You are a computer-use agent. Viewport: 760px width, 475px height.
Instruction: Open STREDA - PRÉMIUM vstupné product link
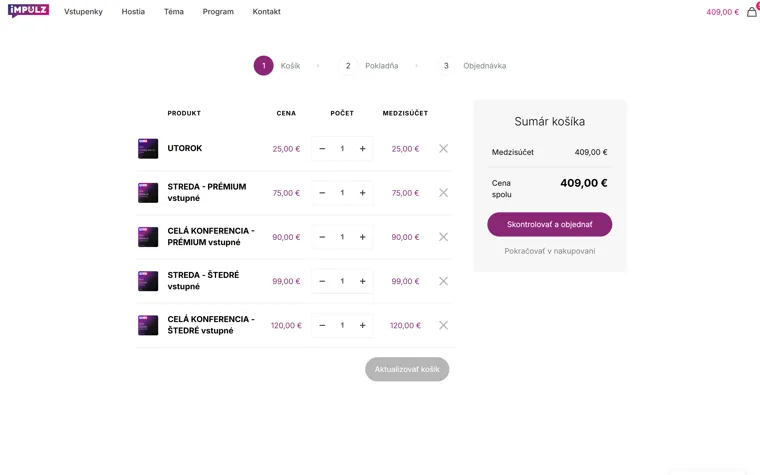[207, 192]
